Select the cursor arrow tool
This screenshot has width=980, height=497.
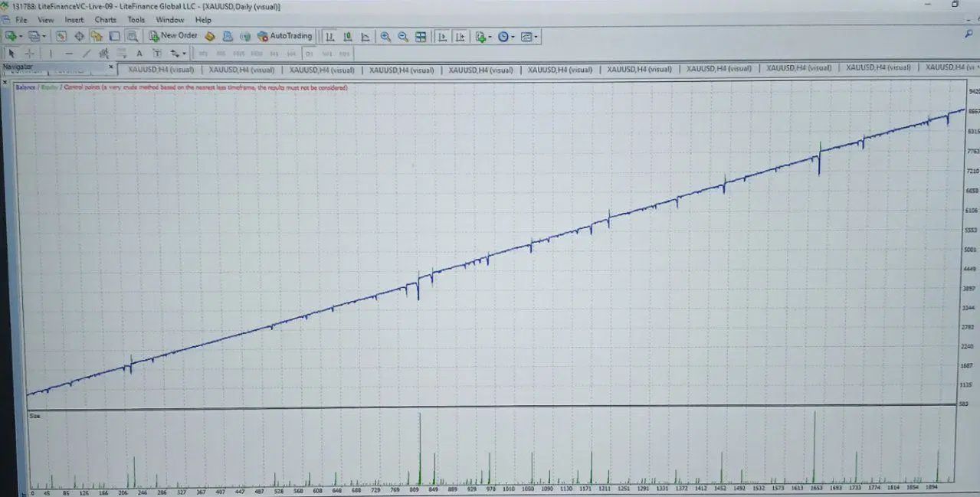click(11, 54)
